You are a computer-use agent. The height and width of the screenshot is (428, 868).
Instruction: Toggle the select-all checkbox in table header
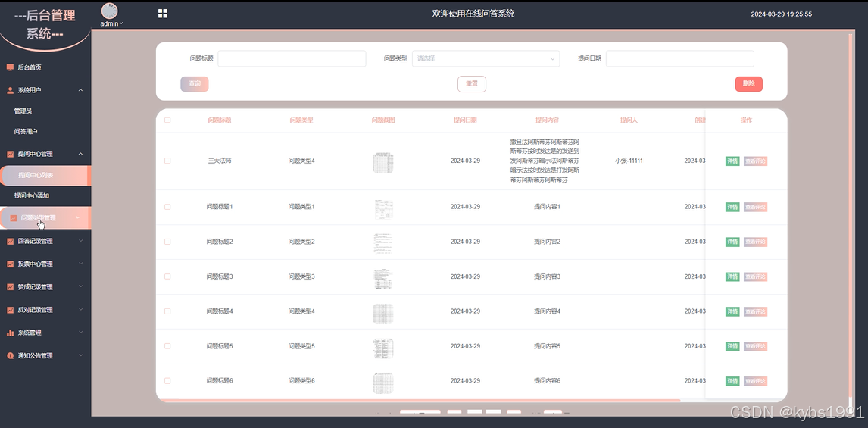coord(167,120)
